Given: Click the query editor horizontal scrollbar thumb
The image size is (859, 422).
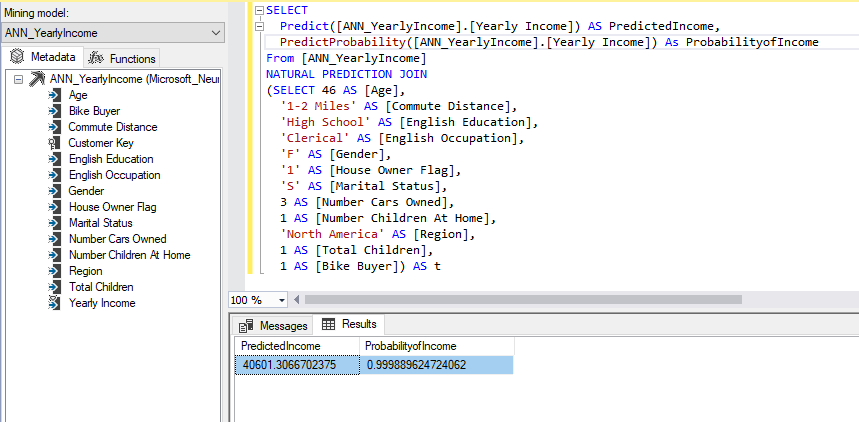Looking at the screenshot, I should [523, 300].
